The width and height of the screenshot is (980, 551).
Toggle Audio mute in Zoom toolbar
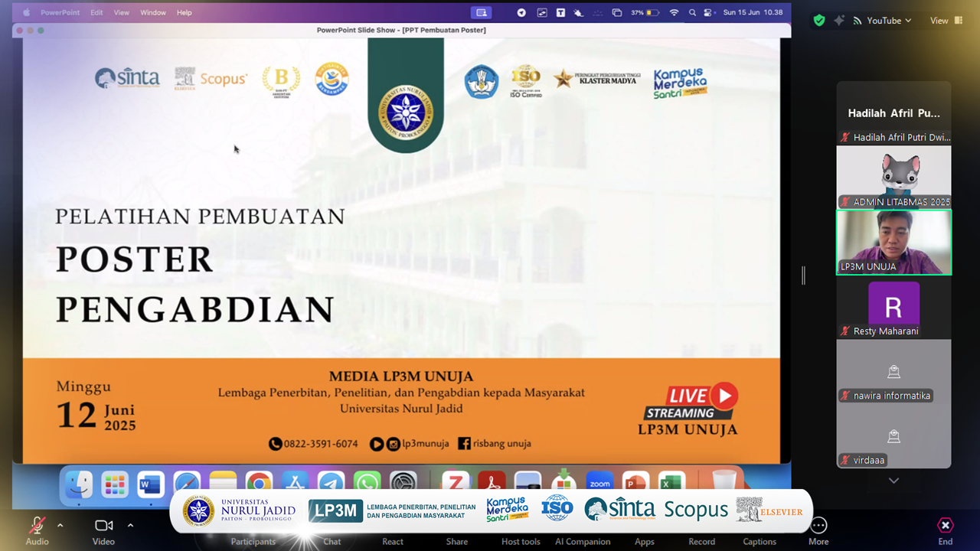pos(37,530)
